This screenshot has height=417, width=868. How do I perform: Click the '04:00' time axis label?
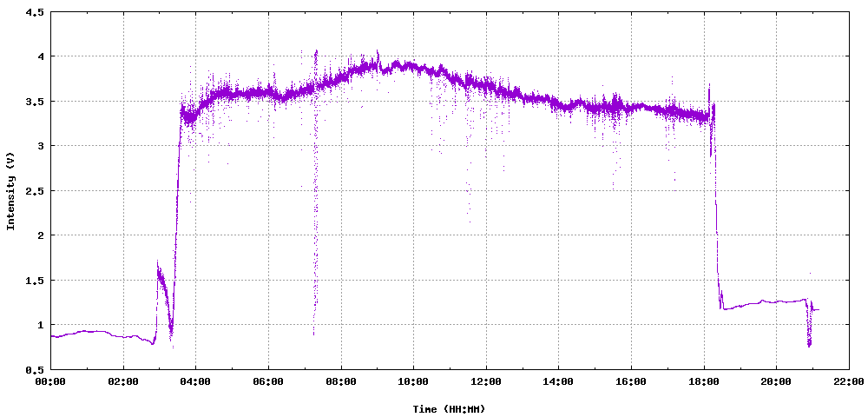[x=196, y=381]
